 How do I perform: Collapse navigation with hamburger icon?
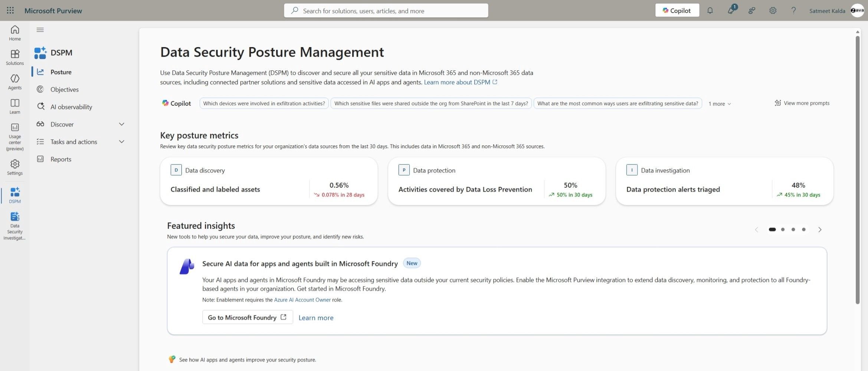[x=40, y=30]
